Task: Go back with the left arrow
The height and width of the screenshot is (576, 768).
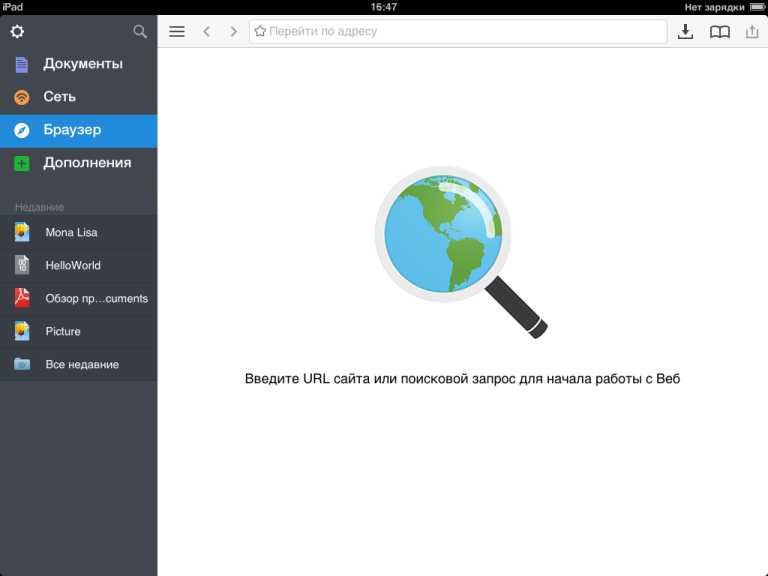Action: point(207,31)
